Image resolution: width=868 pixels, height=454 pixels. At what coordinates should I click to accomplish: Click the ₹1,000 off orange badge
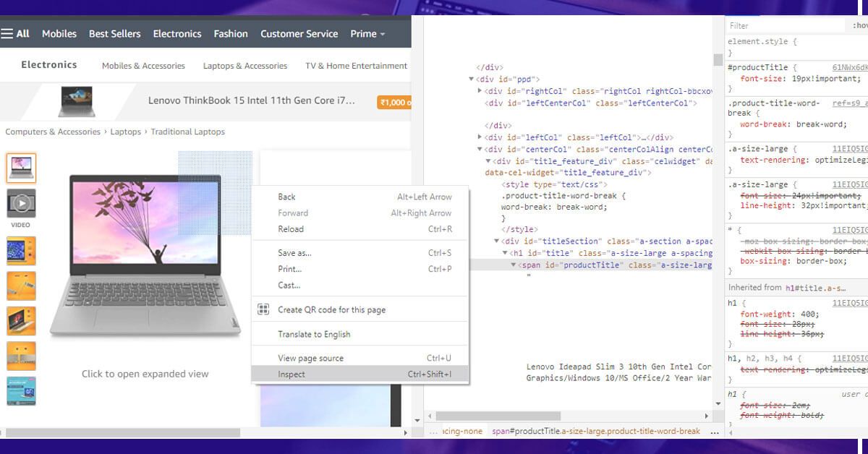coord(394,102)
